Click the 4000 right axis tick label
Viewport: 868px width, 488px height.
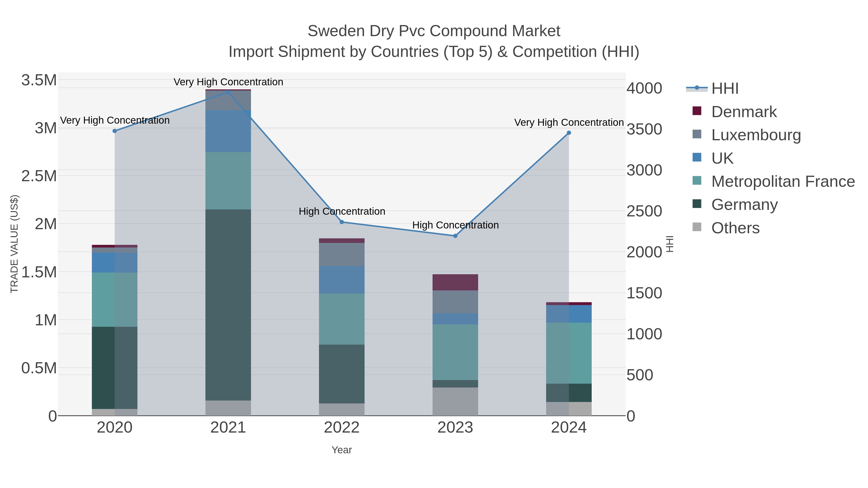coord(644,88)
